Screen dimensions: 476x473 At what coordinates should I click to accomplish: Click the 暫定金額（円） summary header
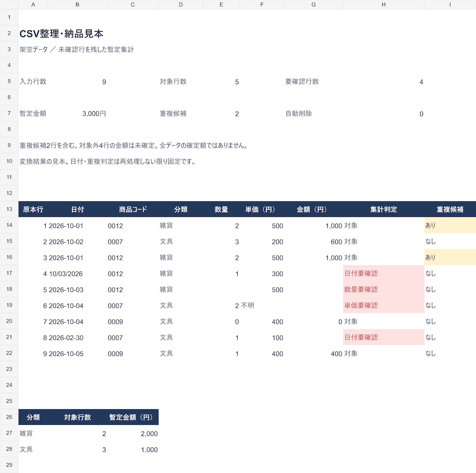133,417
